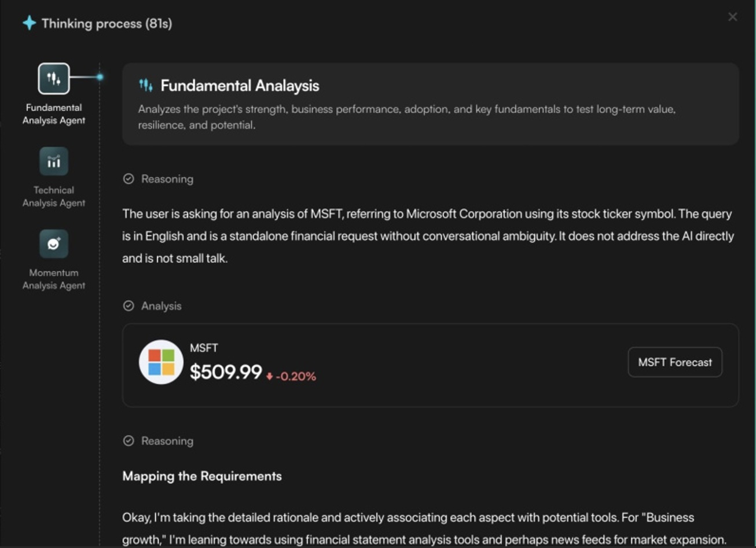Click the $509.99 price display
The width and height of the screenshot is (756, 548).
[x=226, y=373]
